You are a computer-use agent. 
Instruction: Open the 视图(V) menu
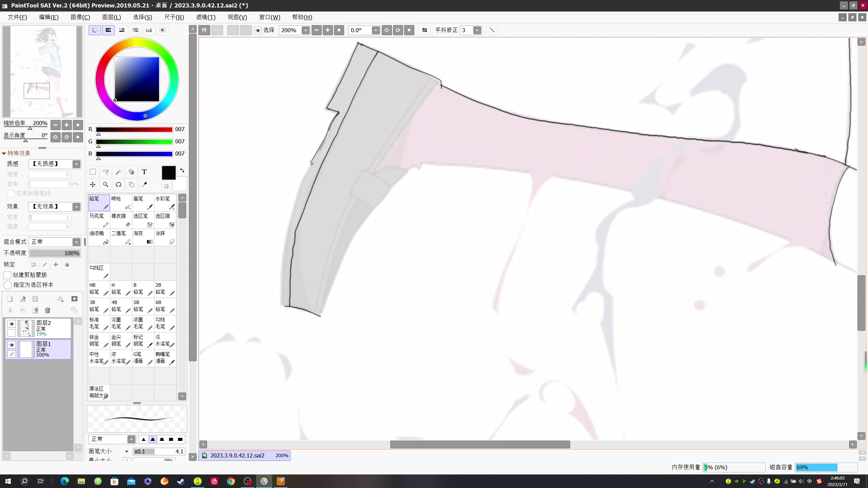point(237,17)
